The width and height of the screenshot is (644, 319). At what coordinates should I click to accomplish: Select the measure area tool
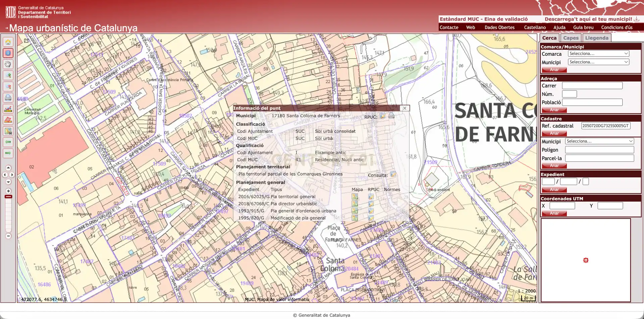(x=8, y=120)
